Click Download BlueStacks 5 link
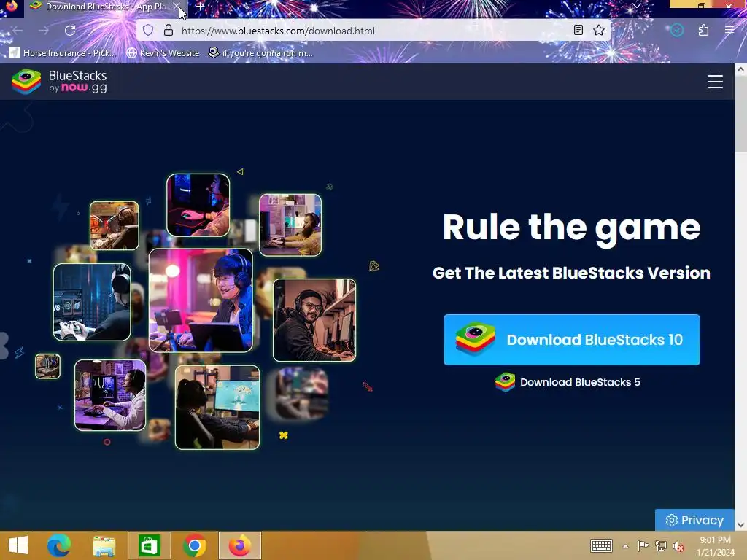Image resolution: width=747 pixels, height=560 pixels. [x=568, y=382]
